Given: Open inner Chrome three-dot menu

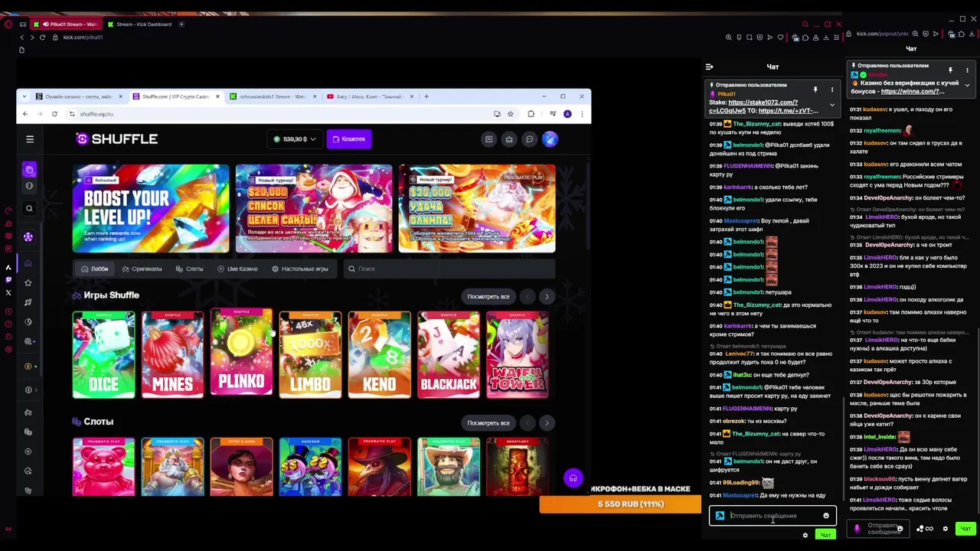Looking at the screenshot, I should pyautogui.click(x=582, y=114).
